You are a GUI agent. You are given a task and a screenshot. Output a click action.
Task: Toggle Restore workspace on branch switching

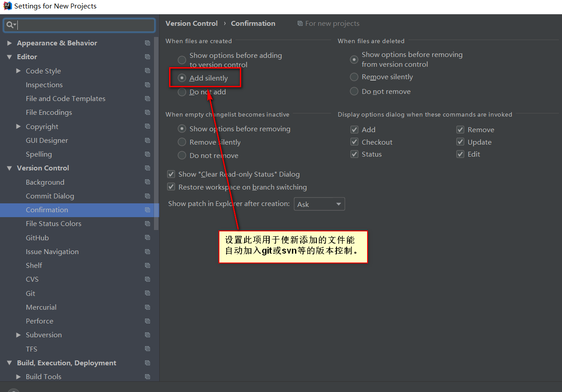171,187
